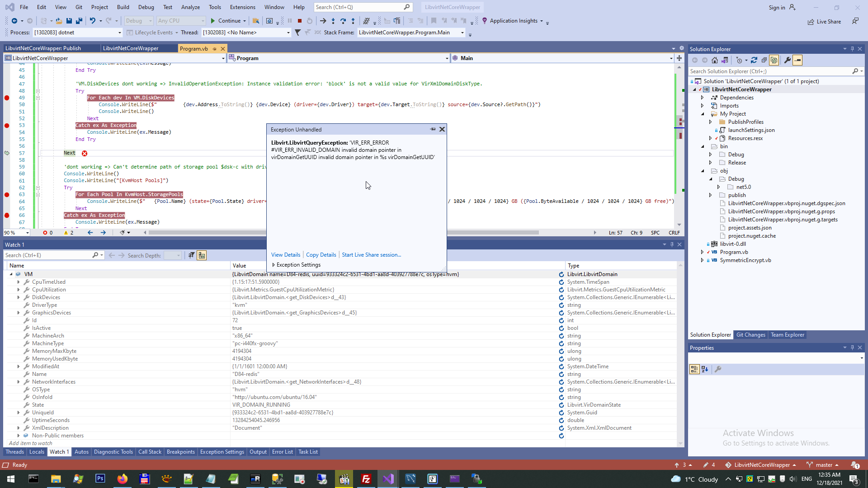Open the Debug menu
Viewport: 868px width, 488px height.
[146, 7]
